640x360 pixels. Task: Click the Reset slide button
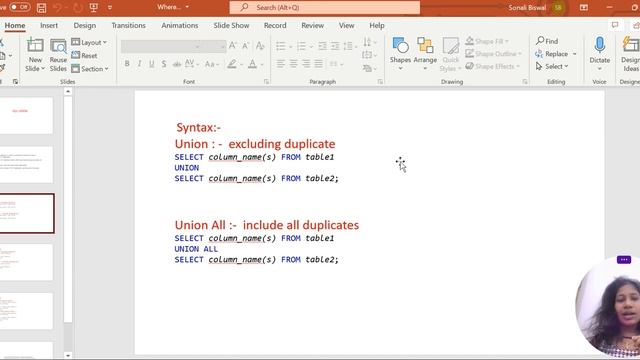coord(84,56)
